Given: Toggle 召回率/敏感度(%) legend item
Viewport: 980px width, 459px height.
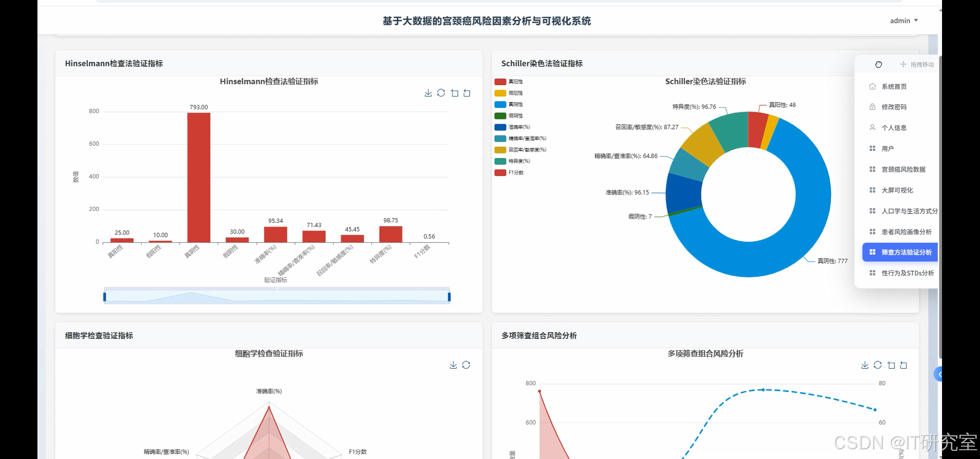Looking at the screenshot, I should click(520, 149).
